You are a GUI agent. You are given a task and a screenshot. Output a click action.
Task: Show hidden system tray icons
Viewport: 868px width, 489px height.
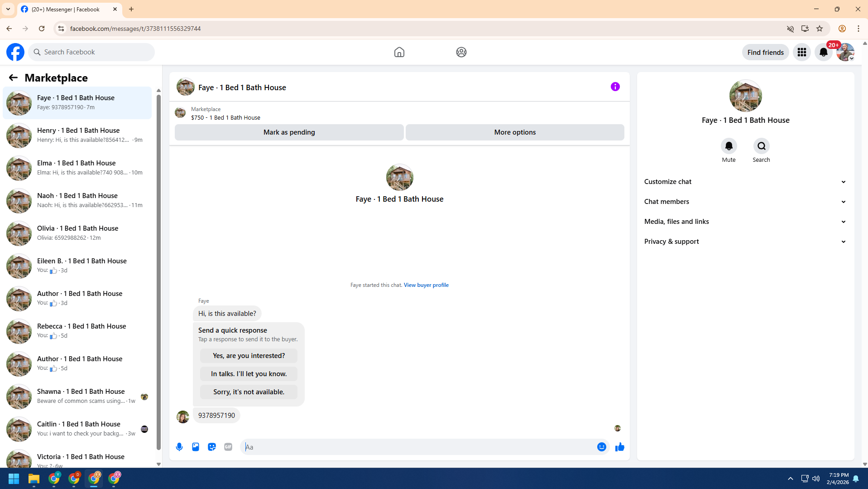click(x=790, y=479)
